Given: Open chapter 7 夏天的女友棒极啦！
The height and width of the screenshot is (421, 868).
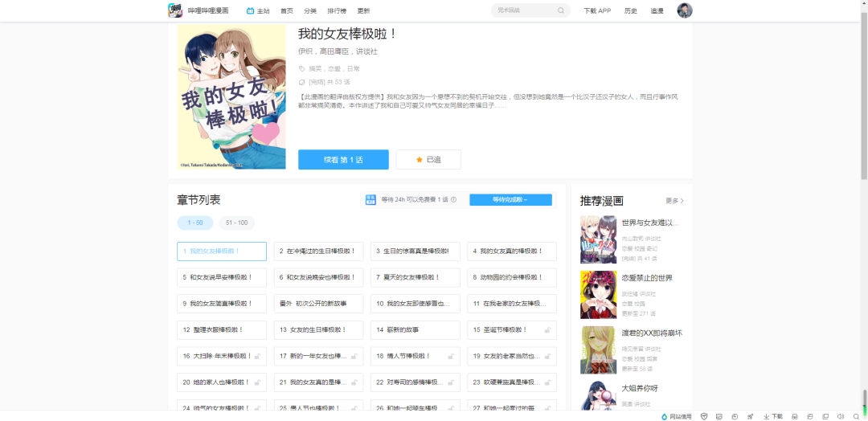Looking at the screenshot, I should coord(416,277).
